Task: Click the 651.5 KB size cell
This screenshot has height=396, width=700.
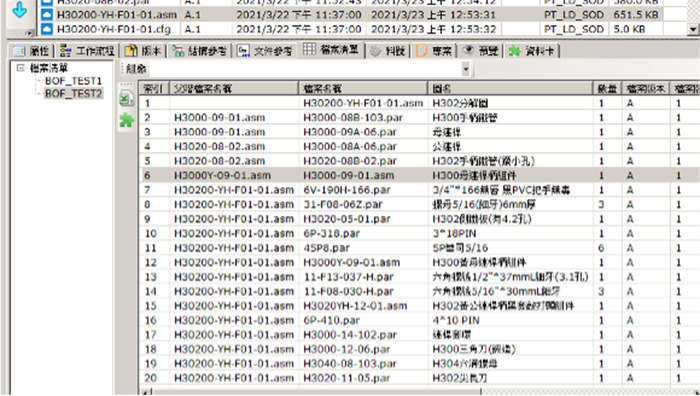Action: click(635, 15)
